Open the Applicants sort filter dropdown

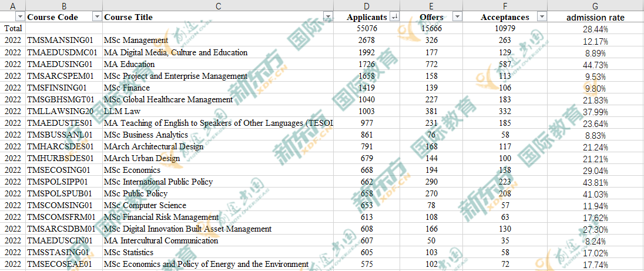click(x=394, y=17)
